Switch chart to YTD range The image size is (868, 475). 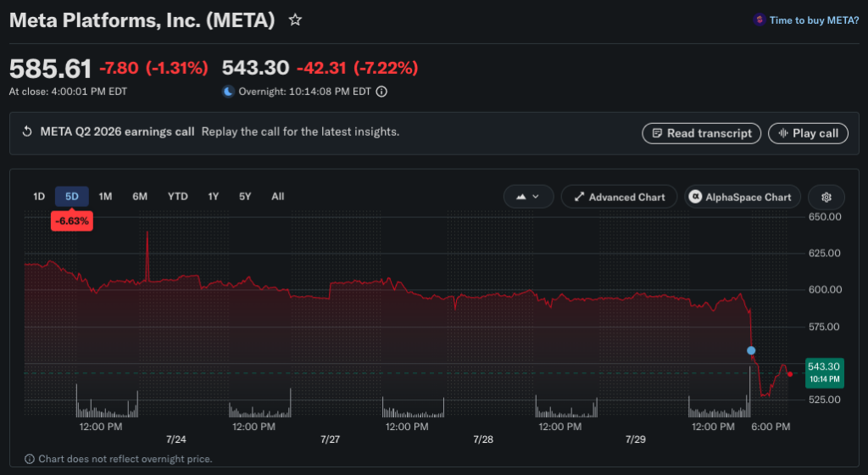[178, 197]
